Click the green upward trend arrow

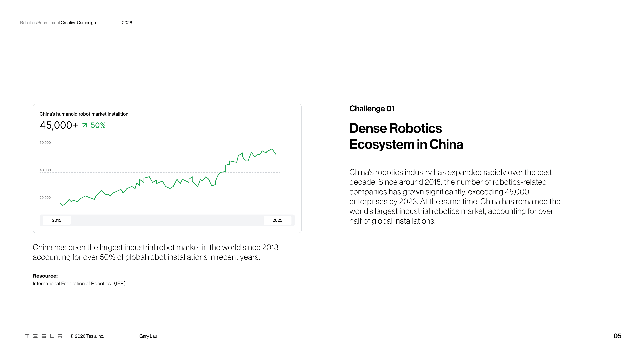[x=85, y=125]
